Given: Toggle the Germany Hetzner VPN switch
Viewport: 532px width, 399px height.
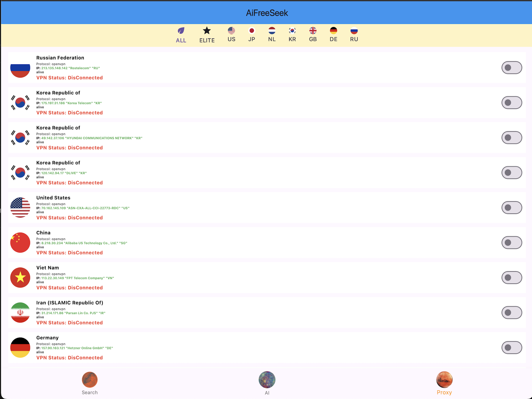Looking at the screenshot, I should [512, 348].
